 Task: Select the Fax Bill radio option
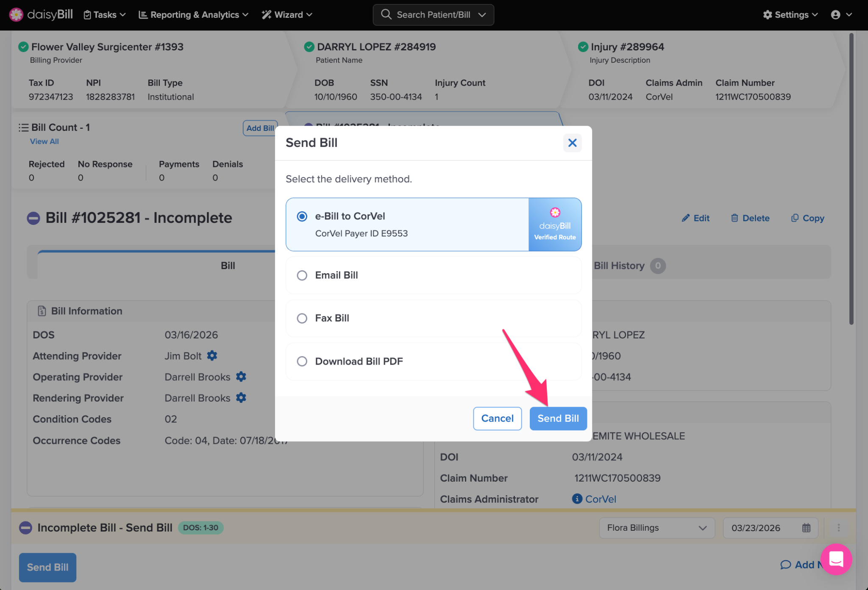(x=302, y=318)
